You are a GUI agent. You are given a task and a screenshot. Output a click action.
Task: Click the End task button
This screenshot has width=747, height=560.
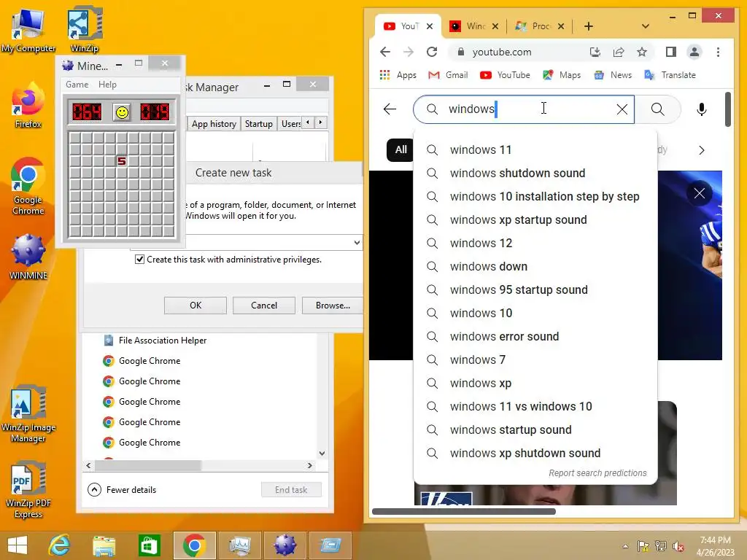coord(291,489)
